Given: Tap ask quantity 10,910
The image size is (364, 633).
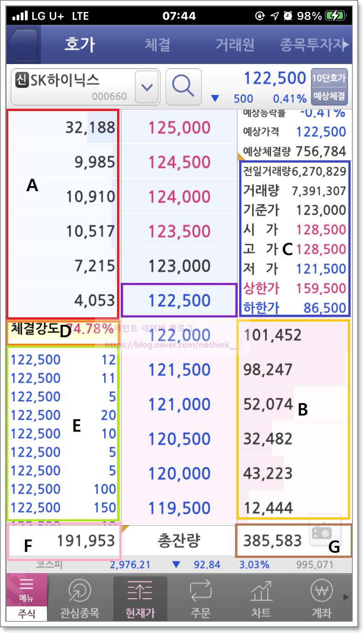Looking at the screenshot, I should tap(90, 197).
